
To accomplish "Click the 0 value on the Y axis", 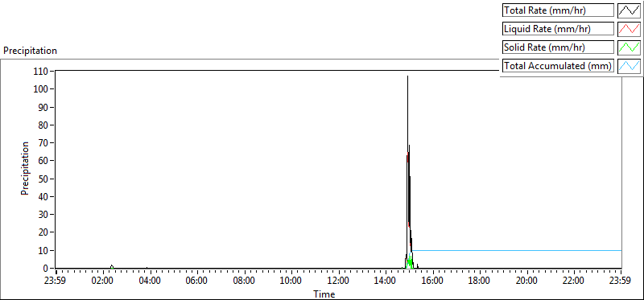I will coord(46,269).
